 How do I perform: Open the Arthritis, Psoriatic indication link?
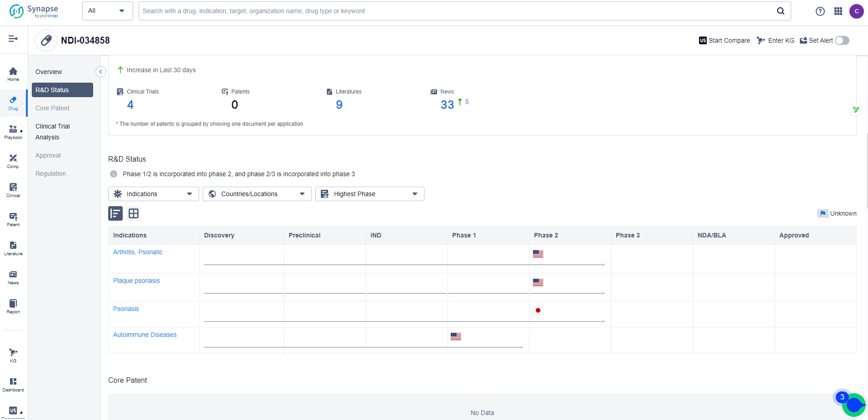(x=138, y=252)
